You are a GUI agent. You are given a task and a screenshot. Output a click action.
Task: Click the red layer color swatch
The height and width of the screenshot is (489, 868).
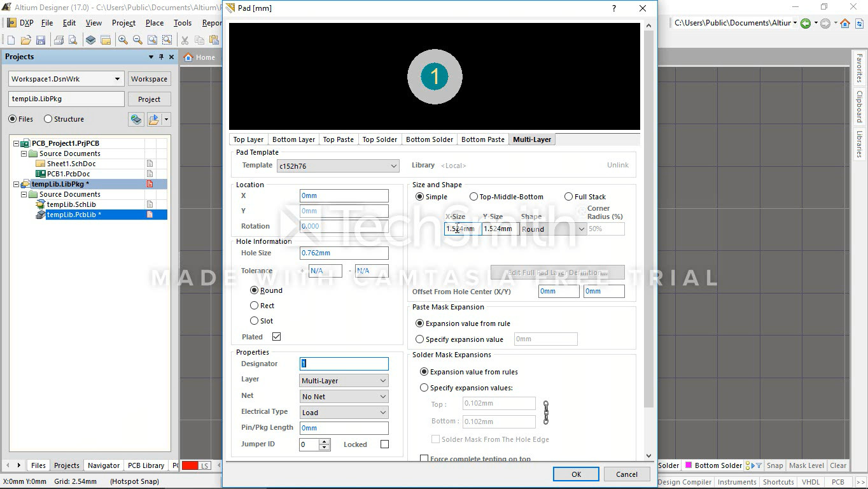[x=190, y=465]
